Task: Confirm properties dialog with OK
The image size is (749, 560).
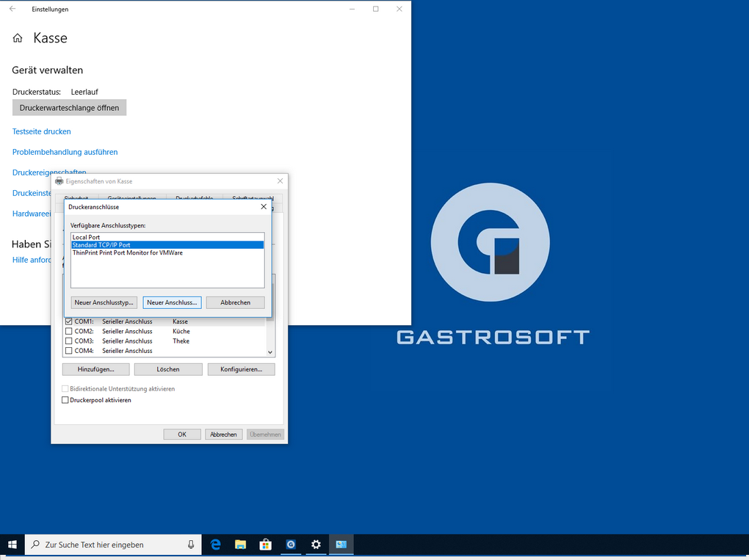Action: coord(182,434)
